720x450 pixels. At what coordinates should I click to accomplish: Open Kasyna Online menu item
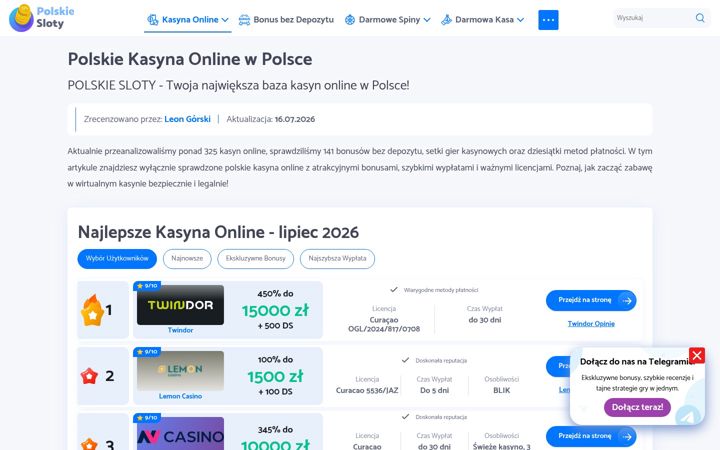coord(188,20)
